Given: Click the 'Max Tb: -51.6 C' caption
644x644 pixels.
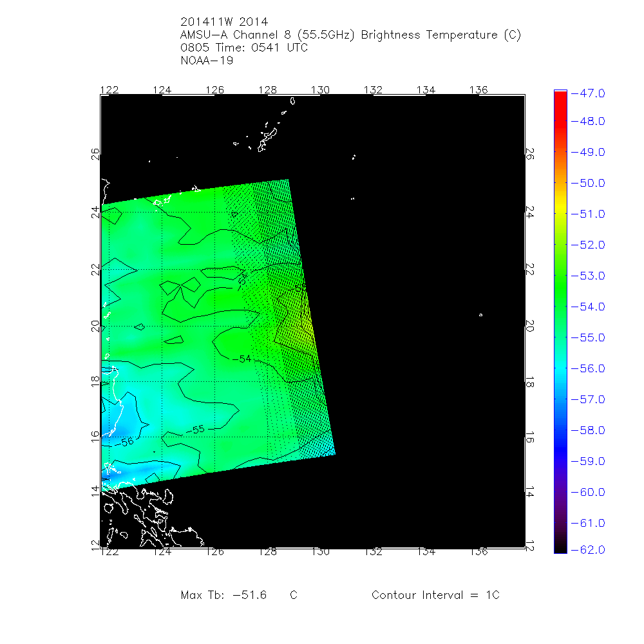Looking at the screenshot, I should [239, 595].
